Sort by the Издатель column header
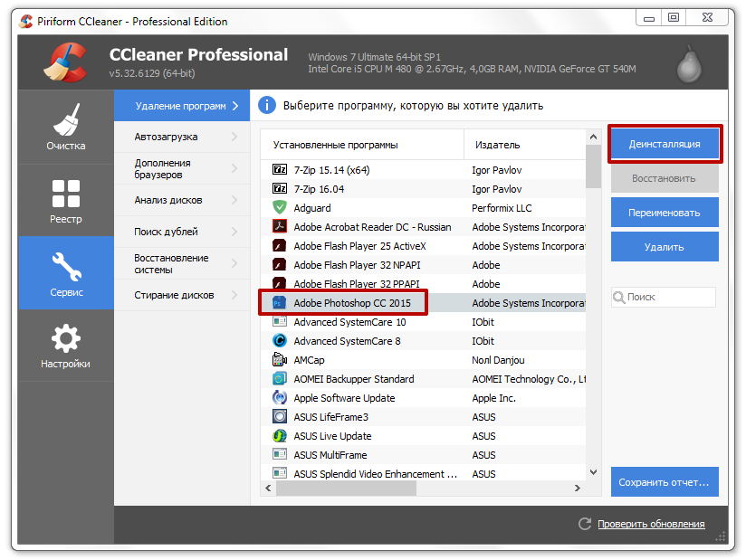This screenshot has height=560, width=746. 525,145
